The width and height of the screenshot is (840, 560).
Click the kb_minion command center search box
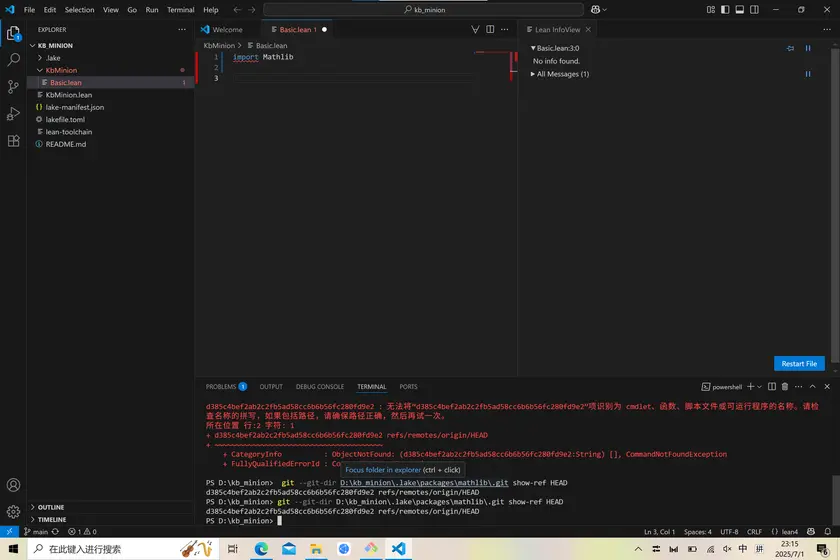tap(424, 10)
